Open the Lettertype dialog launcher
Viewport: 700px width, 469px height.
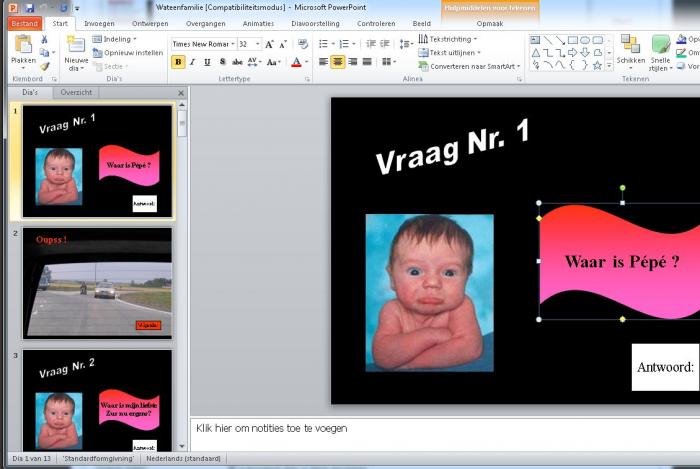(307, 79)
